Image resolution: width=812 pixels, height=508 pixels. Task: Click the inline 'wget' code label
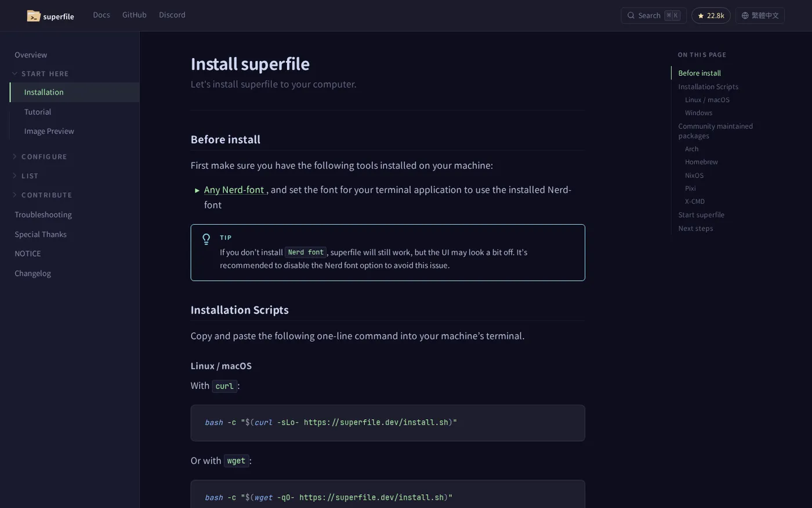click(236, 461)
